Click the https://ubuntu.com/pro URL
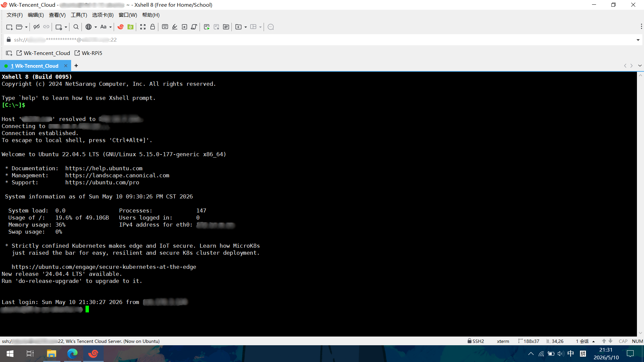Screen dimensions: 644x362 click(102, 182)
